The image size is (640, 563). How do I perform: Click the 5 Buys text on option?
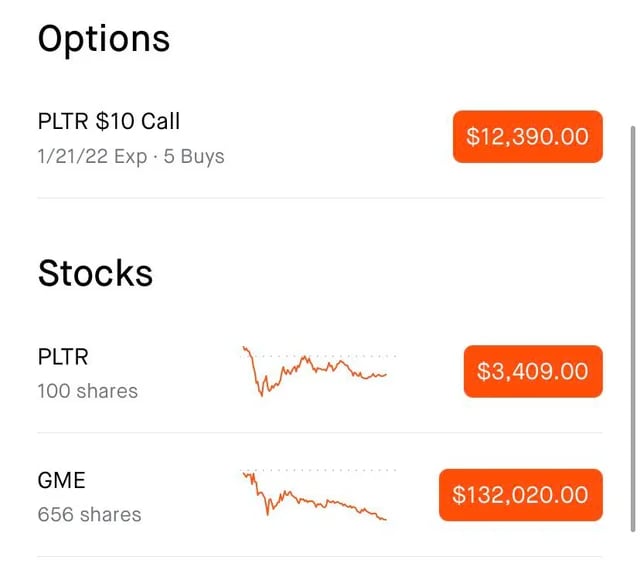(194, 157)
